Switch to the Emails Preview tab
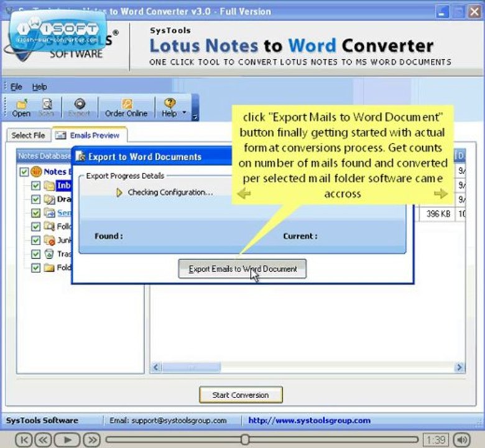This screenshot has height=448, width=485. (89, 135)
